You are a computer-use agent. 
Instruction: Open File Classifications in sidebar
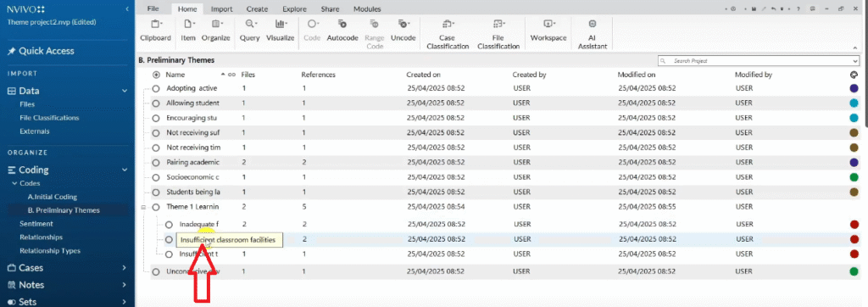[x=49, y=118]
